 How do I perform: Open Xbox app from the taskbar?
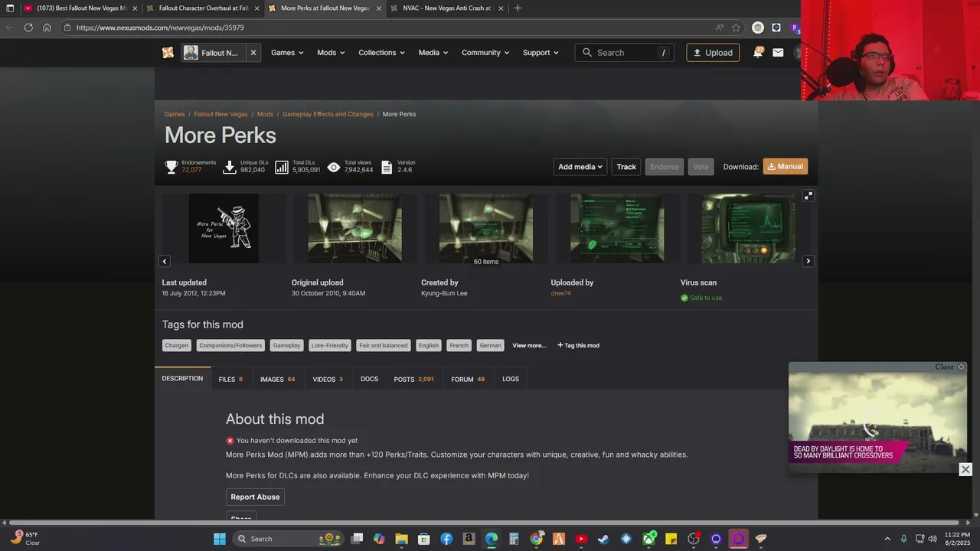pyautogui.click(x=648, y=539)
